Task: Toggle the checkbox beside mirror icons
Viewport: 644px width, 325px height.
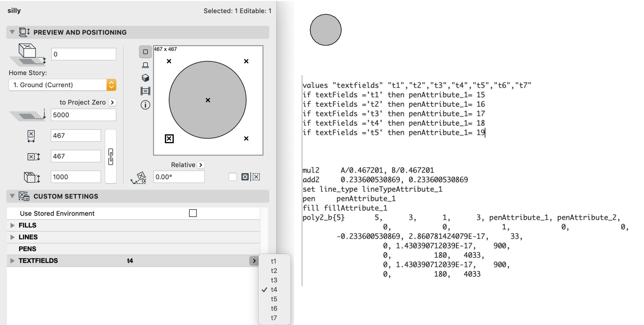Action: pyautogui.click(x=232, y=177)
